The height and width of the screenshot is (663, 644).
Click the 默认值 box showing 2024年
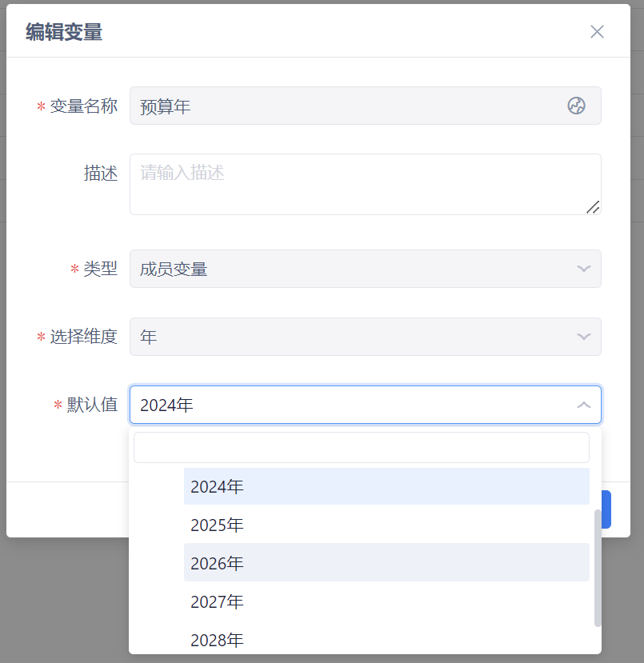click(x=352, y=405)
